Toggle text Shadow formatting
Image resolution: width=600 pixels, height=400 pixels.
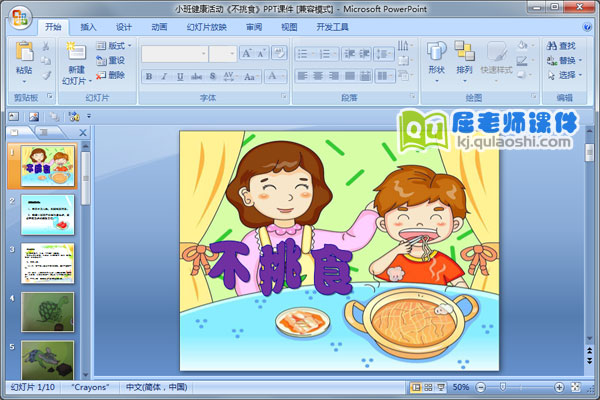[213, 77]
